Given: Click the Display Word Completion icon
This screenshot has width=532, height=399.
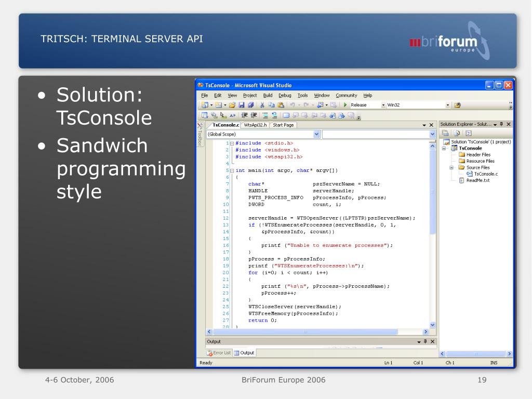Looking at the screenshot, I should [x=232, y=116].
